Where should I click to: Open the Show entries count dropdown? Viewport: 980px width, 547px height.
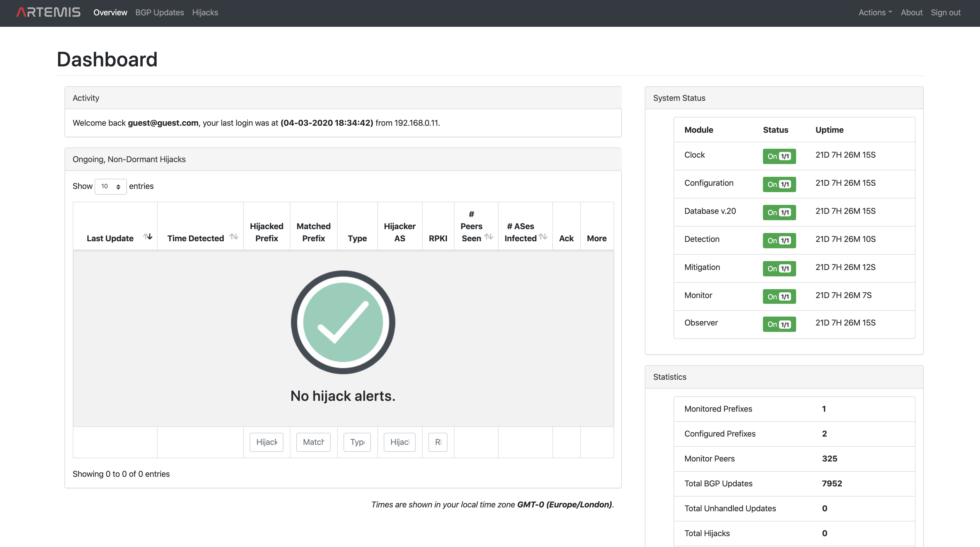pyautogui.click(x=110, y=186)
